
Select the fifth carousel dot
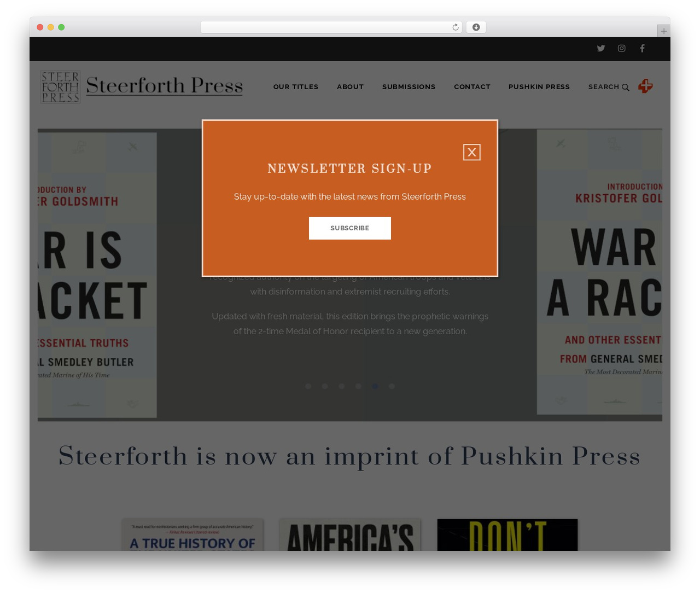[375, 386]
